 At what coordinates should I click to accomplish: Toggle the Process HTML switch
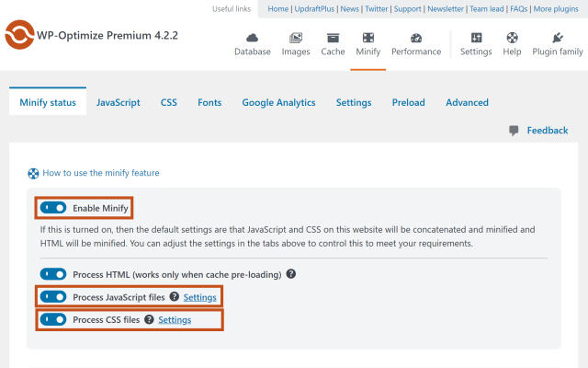coord(53,274)
